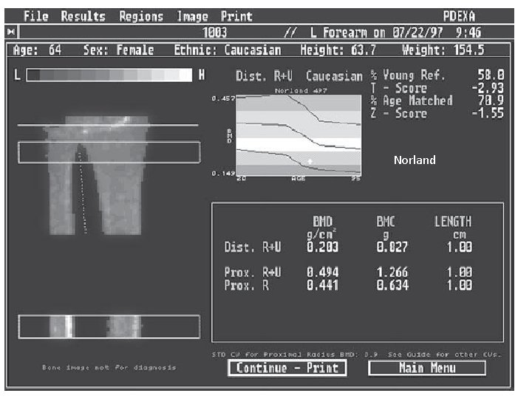The width and height of the screenshot is (532, 399).
Task: Click the patient ID 1003 in title bar
Action: click(x=214, y=33)
